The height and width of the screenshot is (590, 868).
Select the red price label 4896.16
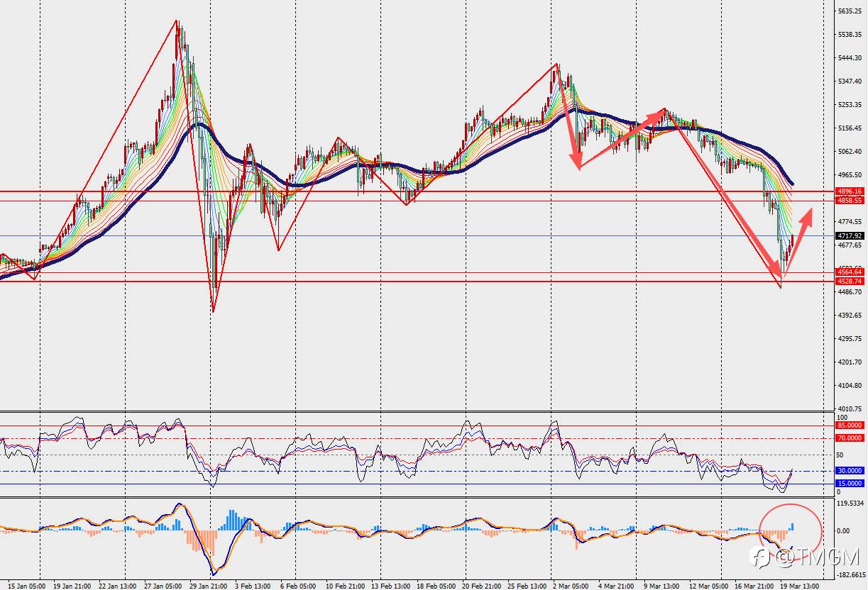[x=850, y=191]
